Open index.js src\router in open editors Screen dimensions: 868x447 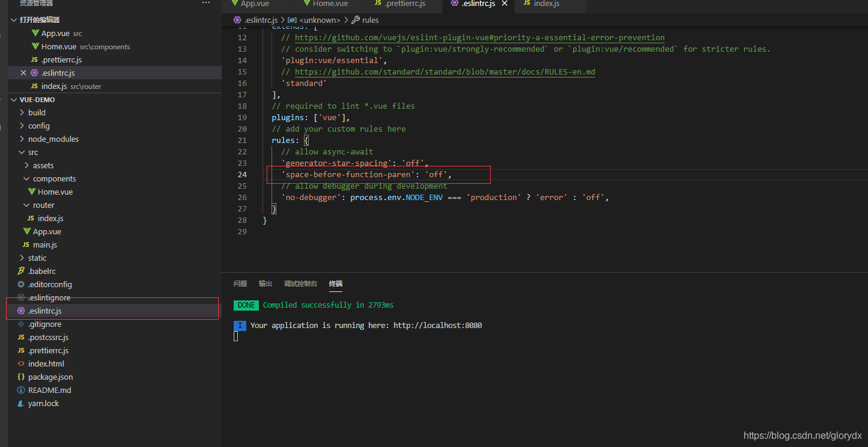54,86
